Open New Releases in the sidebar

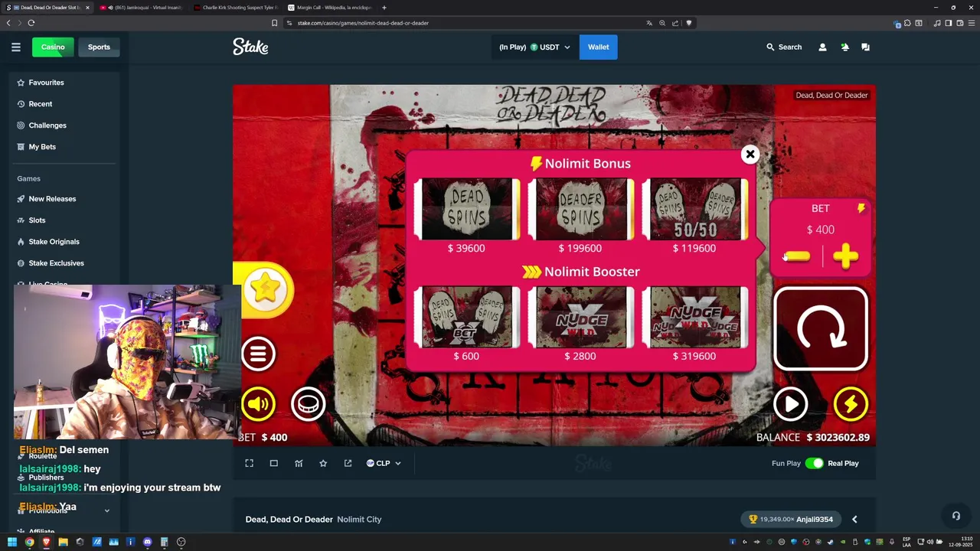pos(64,199)
